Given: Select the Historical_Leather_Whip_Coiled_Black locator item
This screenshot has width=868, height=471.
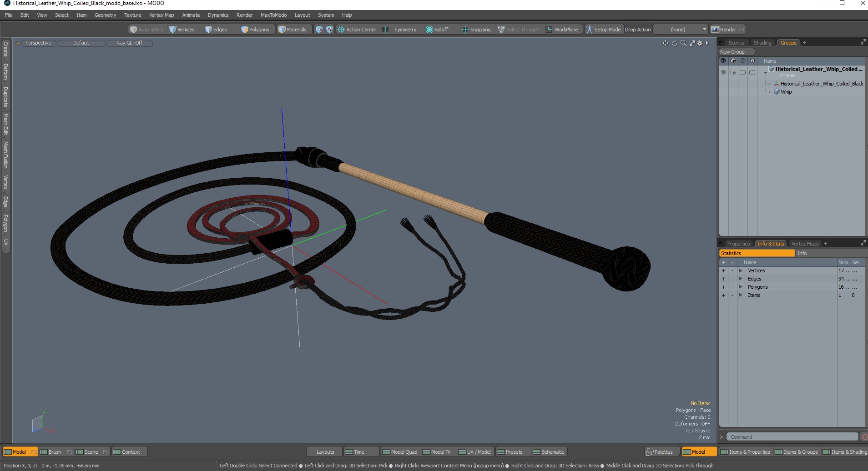Looking at the screenshot, I should pos(821,84).
